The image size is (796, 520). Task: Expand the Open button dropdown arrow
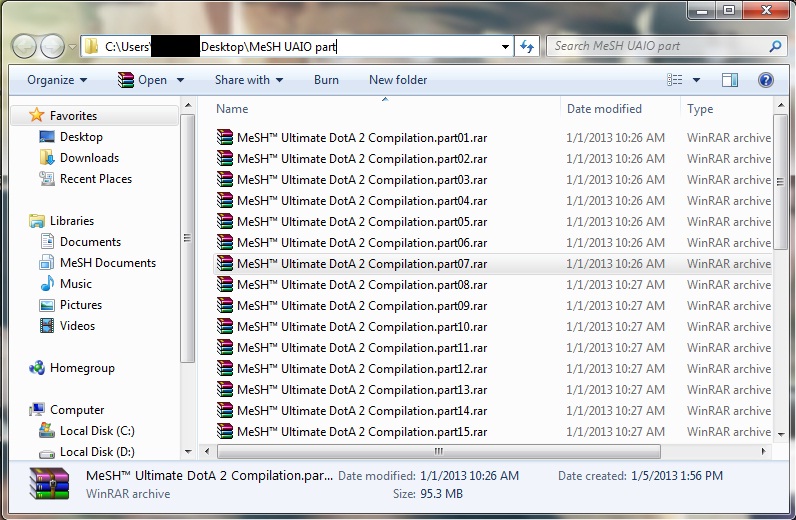point(180,80)
